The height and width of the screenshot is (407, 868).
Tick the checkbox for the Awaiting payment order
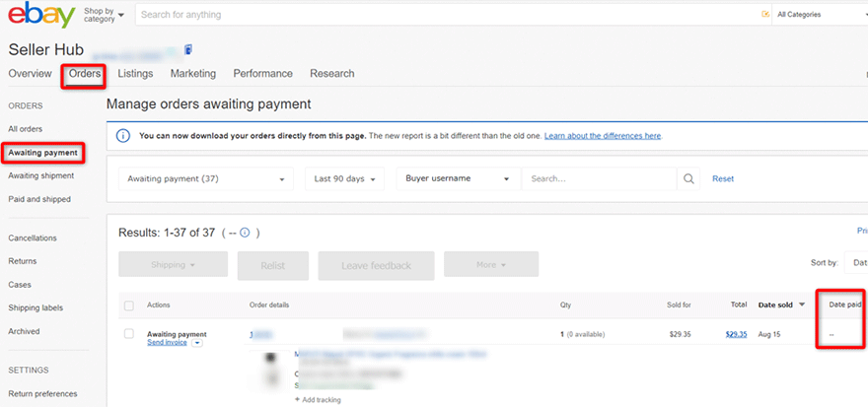click(x=129, y=333)
